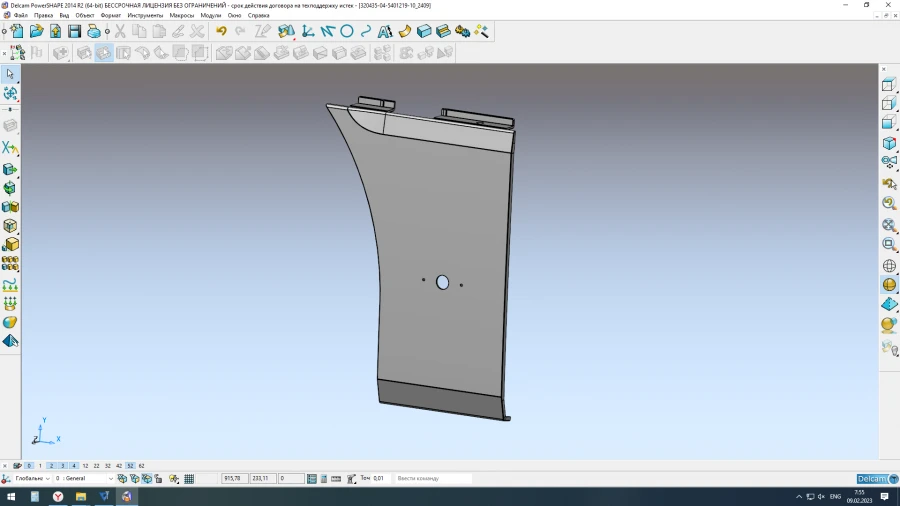The width and height of the screenshot is (900, 506).
Task: Click the Print icon in the toolbar
Action: coord(94,31)
